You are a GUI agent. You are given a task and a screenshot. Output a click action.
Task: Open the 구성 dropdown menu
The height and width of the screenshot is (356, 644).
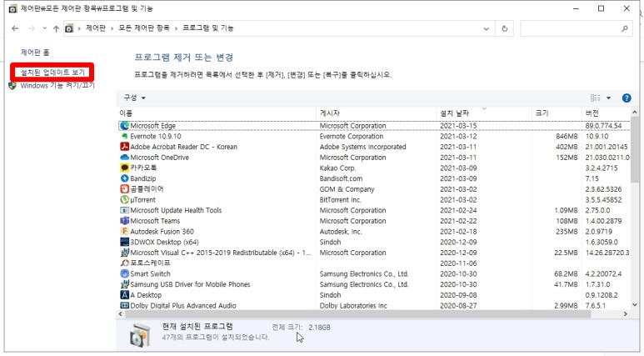coord(134,98)
